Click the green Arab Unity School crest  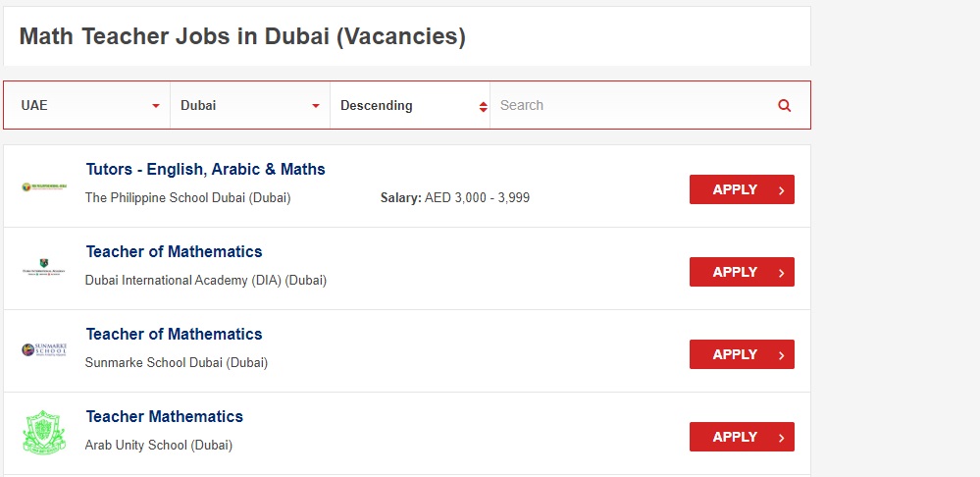pos(43,432)
